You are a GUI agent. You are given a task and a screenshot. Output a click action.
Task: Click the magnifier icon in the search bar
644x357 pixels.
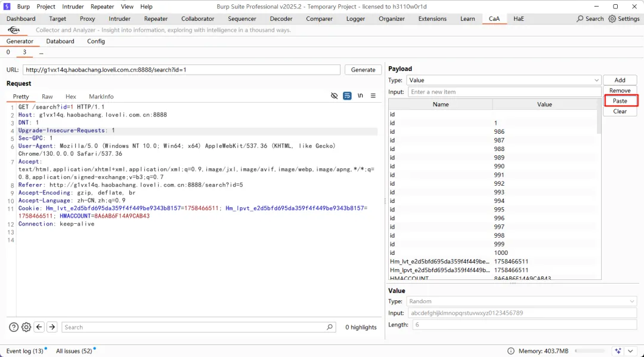click(x=329, y=327)
